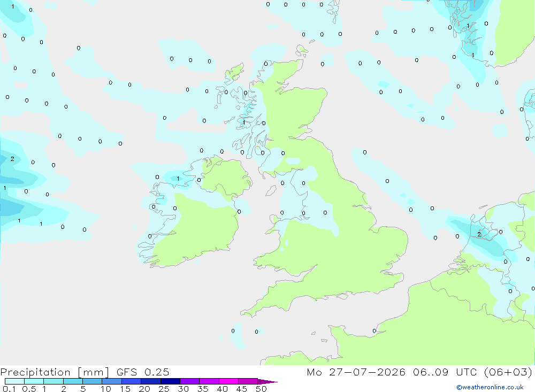This screenshot has height=392, width=535.
Task: Click the 0.1–0.5 mm palest legend swatch
Action: click(14, 381)
